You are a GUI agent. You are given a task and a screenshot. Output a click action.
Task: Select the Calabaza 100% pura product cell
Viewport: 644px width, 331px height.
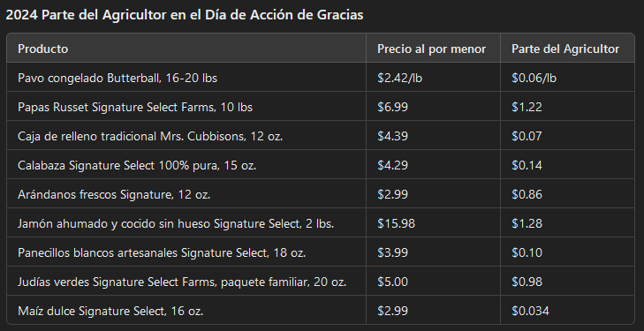coord(186,164)
